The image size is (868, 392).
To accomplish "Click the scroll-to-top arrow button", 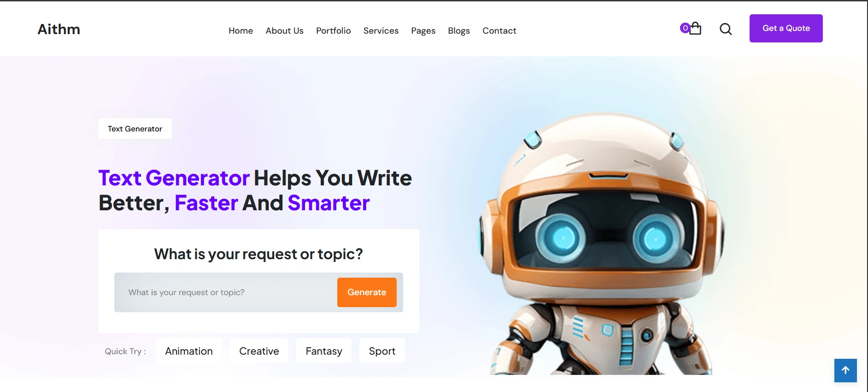I will coord(845,370).
